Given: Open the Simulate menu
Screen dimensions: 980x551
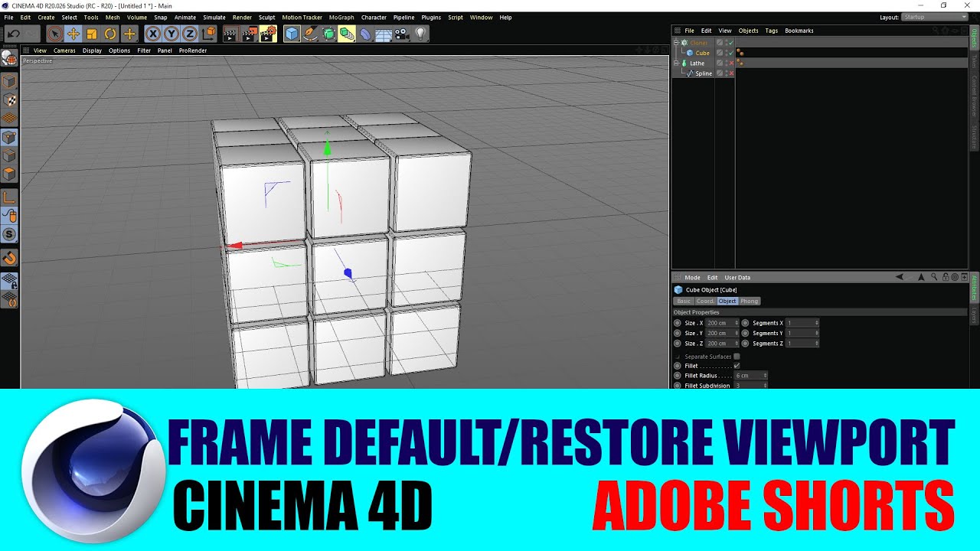Looking at the screenshot, I should (214, 17).
